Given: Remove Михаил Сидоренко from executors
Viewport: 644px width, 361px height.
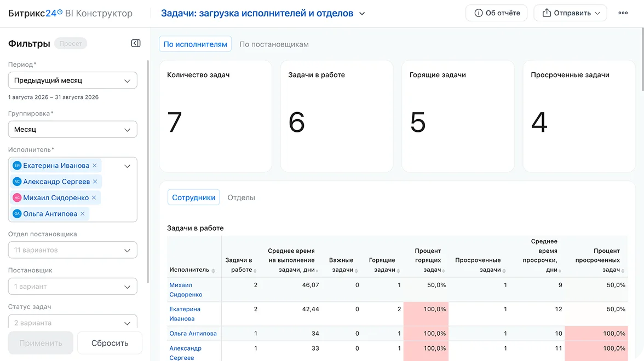Looking at the screenshot, I should [x=94, y=198].
